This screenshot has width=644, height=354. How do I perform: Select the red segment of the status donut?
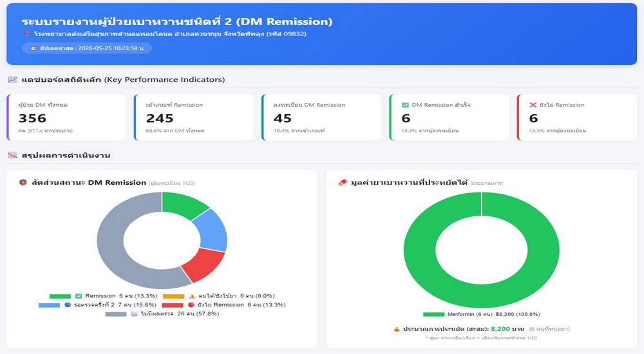point(203,265)
